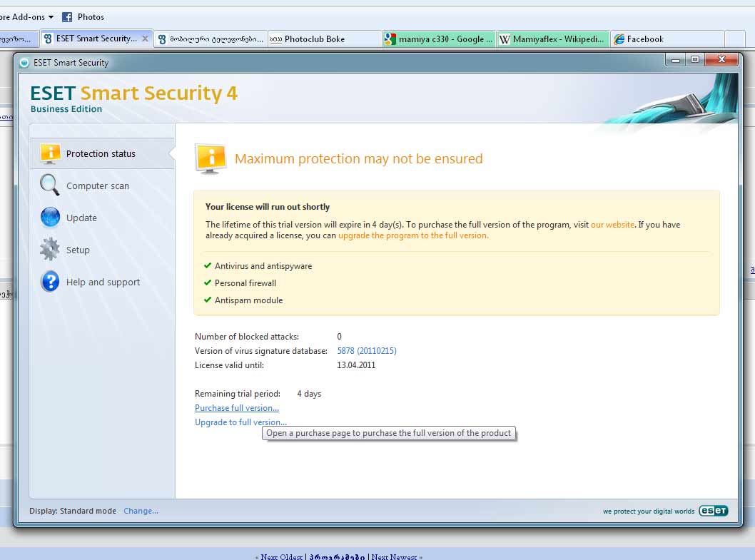Click the Update globe icon
This screenshot has width=755, height=560.
click(x=50, y=218)
